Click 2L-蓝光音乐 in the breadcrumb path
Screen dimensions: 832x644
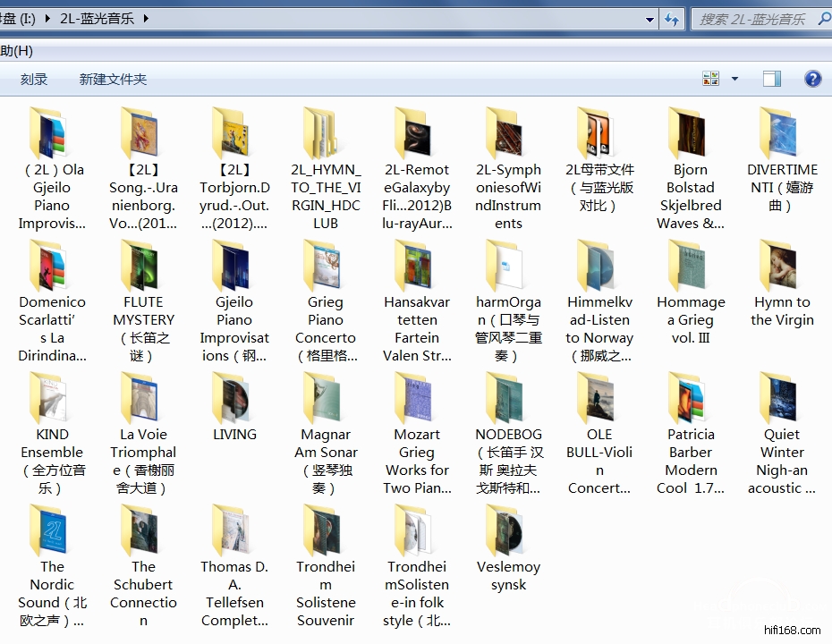pos(98,19)
